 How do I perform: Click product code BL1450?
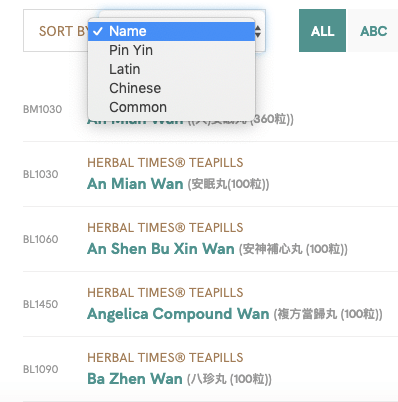pos(41,304)
